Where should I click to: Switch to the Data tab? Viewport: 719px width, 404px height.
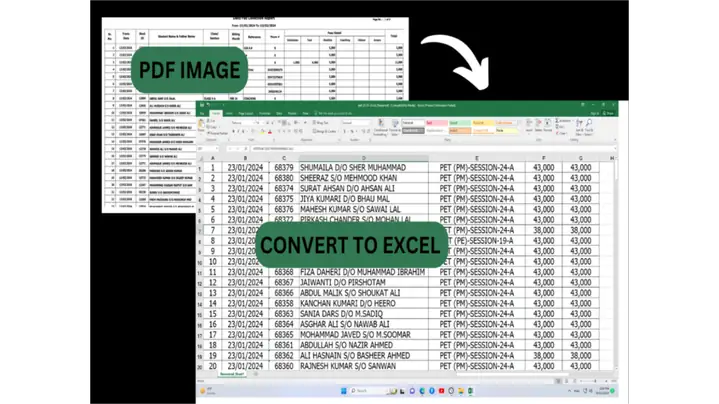click(279, 113)
